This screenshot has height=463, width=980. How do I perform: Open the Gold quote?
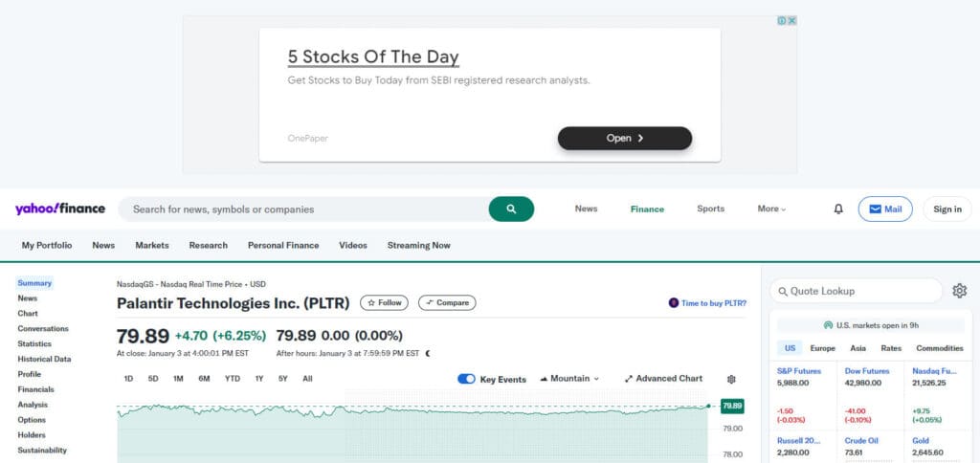pyautogui.click(x=921, y=440)
